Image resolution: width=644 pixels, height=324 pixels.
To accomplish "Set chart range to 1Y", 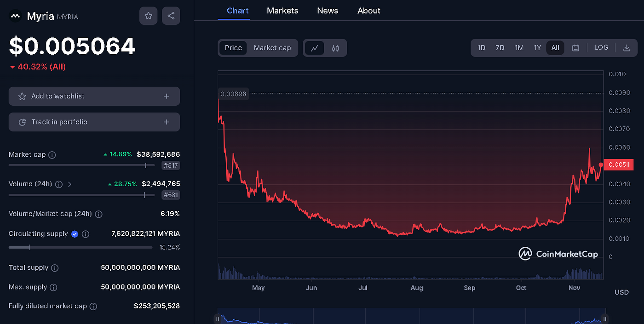I will point(537,48).
